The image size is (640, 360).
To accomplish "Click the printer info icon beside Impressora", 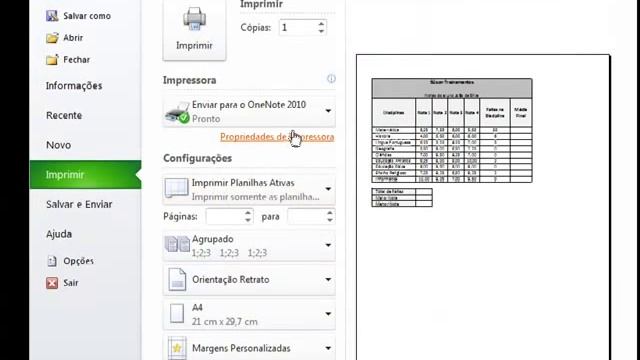I will click(x=331, y=79).
